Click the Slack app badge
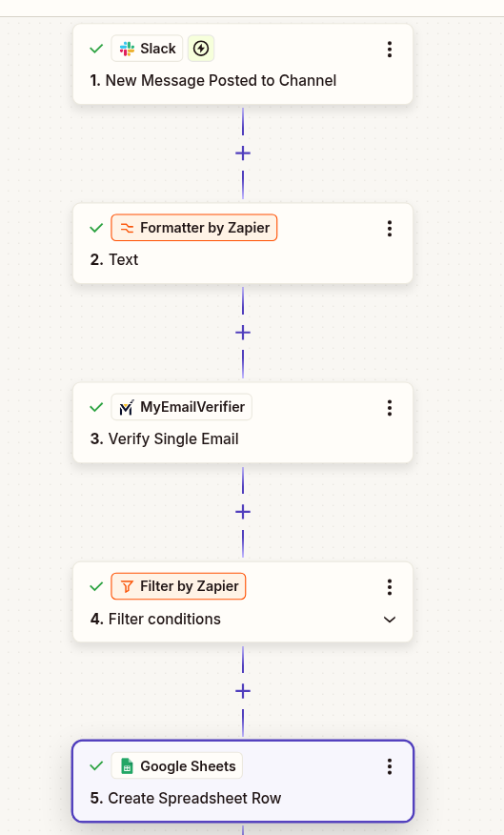The height and width of the screenshot is (835, 504). click(x=147, y=49)
